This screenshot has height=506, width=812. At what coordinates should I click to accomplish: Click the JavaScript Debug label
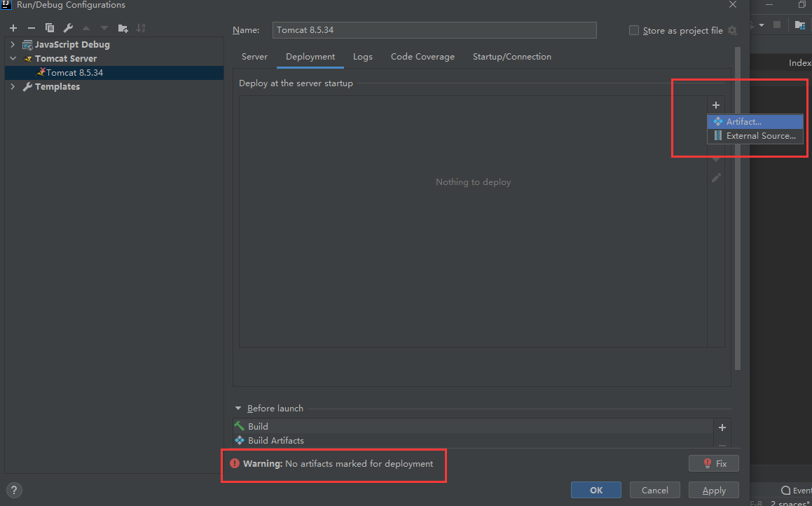[x=72, y=45]
